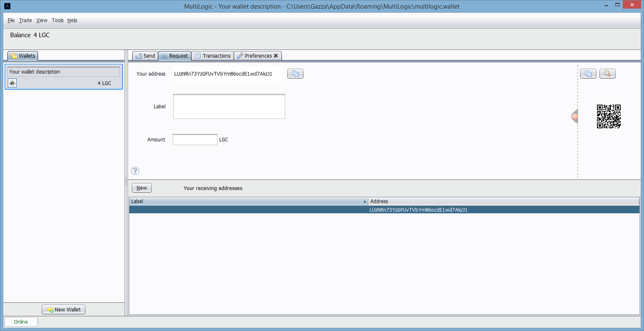This screenshot has height=331, width=644.
Task: Click the wallet icon beside 4 LGC
Action: point(12,83)
